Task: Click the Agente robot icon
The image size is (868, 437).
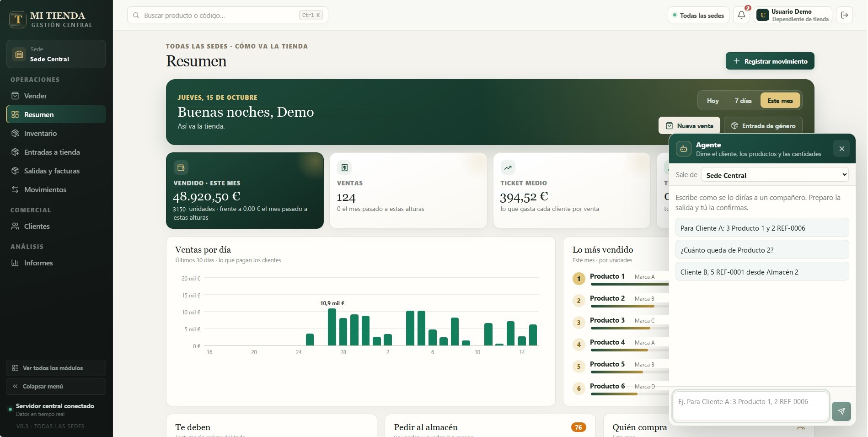Action: 684,149
